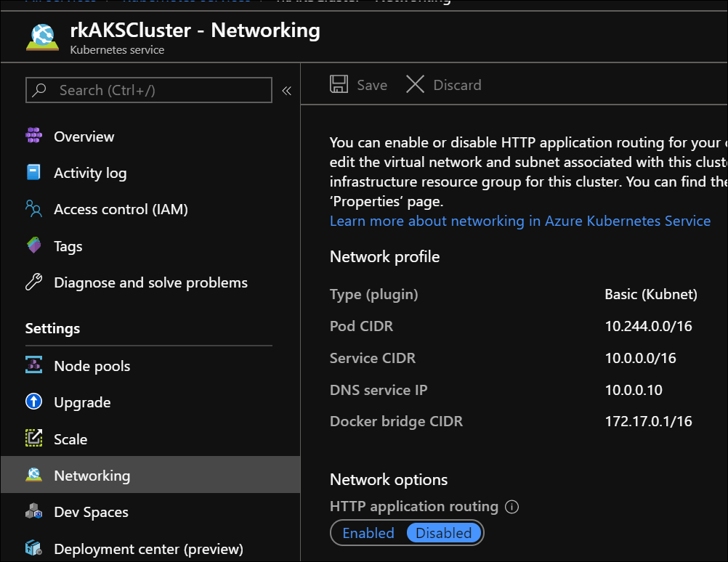The image size is (728, 562).
Task: Collapse the sidebar with double chevron
Action: click(286, 91)
